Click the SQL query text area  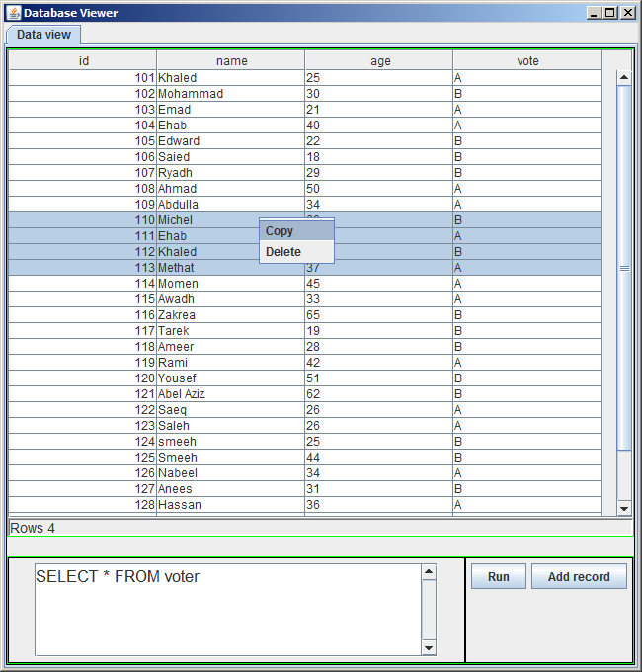pyautogui.click(x=228, y=610)
